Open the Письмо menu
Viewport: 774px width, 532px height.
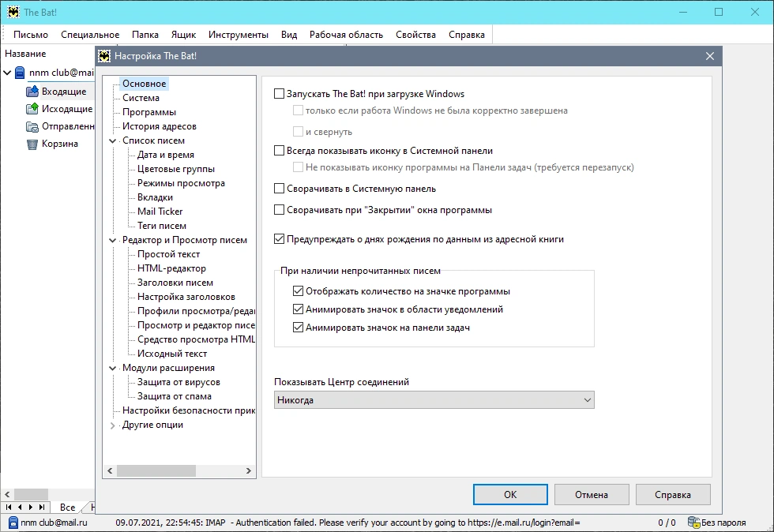point(31,35)
